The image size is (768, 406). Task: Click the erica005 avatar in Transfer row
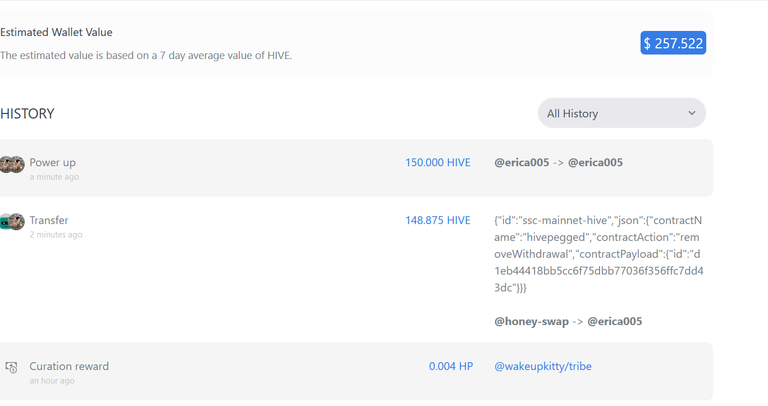click(x=17, y=222)
